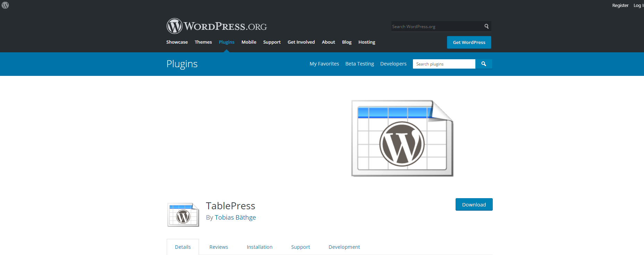Switch to the Installation tab
The image size is (644, 255).
tap(260, 247)
